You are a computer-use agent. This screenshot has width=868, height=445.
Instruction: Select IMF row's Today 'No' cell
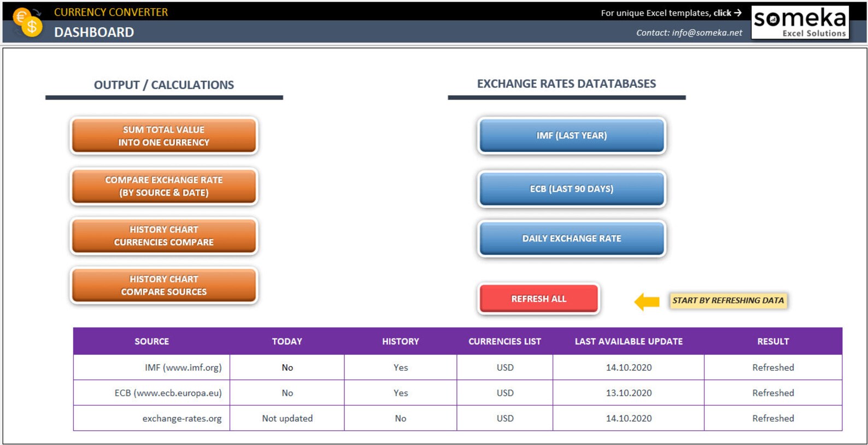287,367
